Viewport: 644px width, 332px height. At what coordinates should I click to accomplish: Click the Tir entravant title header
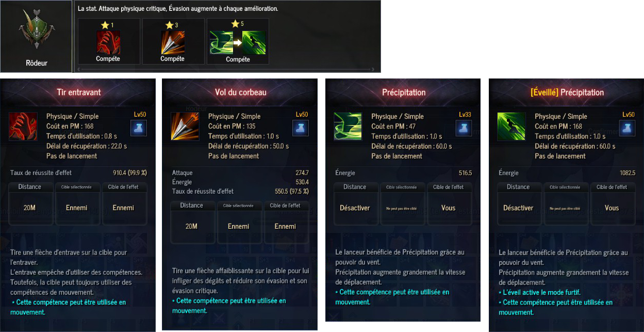click(78, 92)
